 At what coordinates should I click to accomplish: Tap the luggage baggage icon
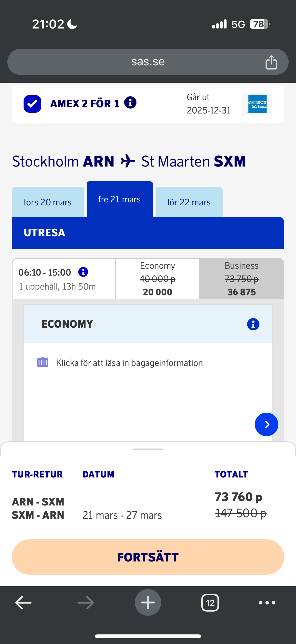click(x=43, y=362)
